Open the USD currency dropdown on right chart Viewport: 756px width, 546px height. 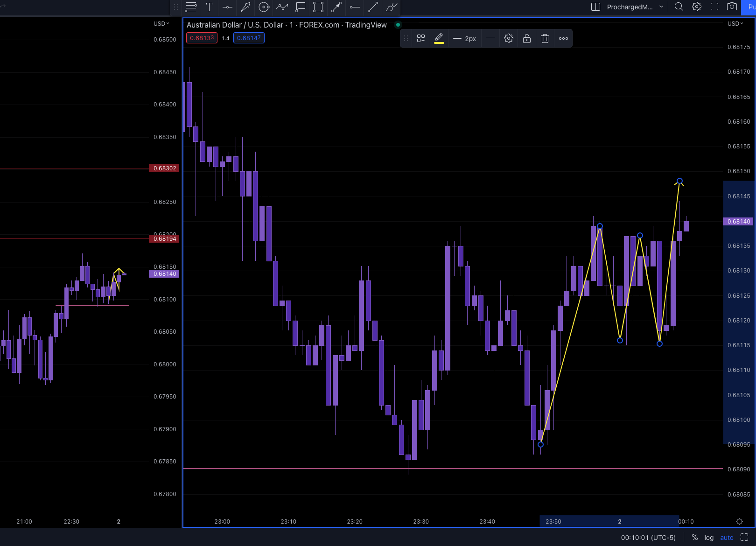pos(735,24)
